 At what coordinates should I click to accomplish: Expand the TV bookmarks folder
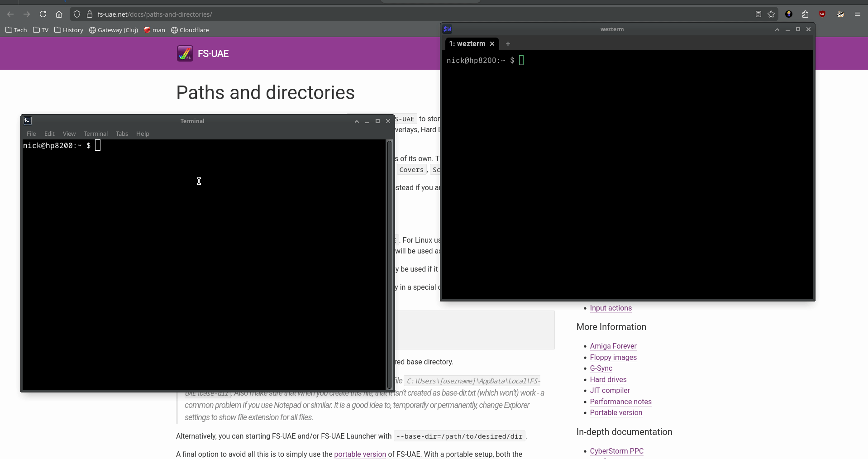(41, 30)
